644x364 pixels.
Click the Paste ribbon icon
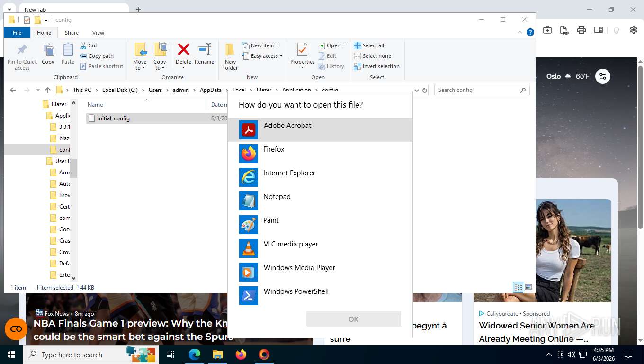point(68,54)
